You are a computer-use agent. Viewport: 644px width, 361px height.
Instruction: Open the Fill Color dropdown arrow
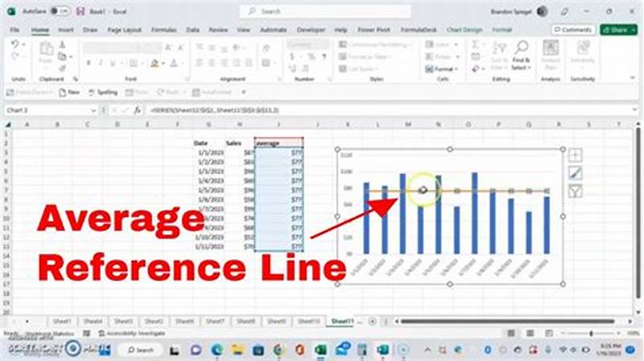coord(163,64)
